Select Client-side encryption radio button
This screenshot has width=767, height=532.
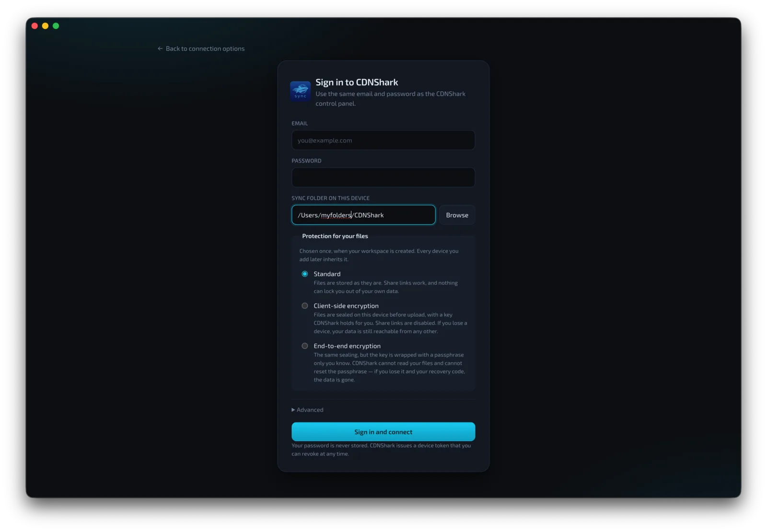[x=305, y=306]
